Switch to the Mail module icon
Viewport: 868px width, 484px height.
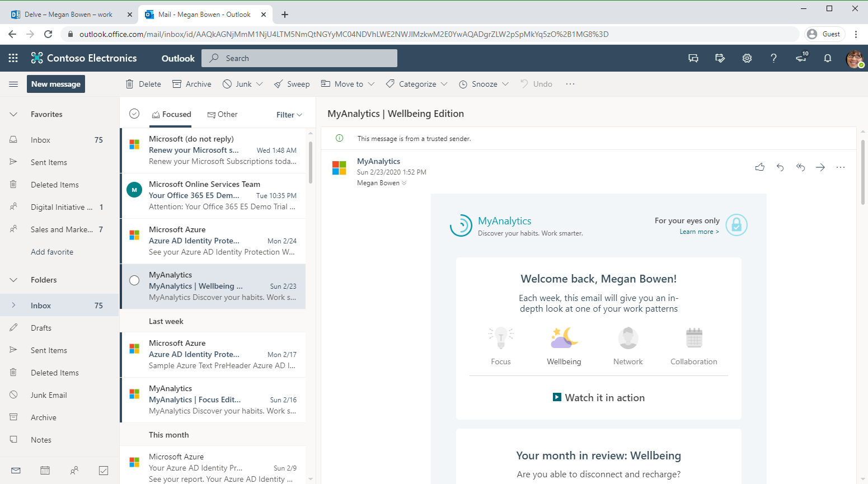[16, 471]
